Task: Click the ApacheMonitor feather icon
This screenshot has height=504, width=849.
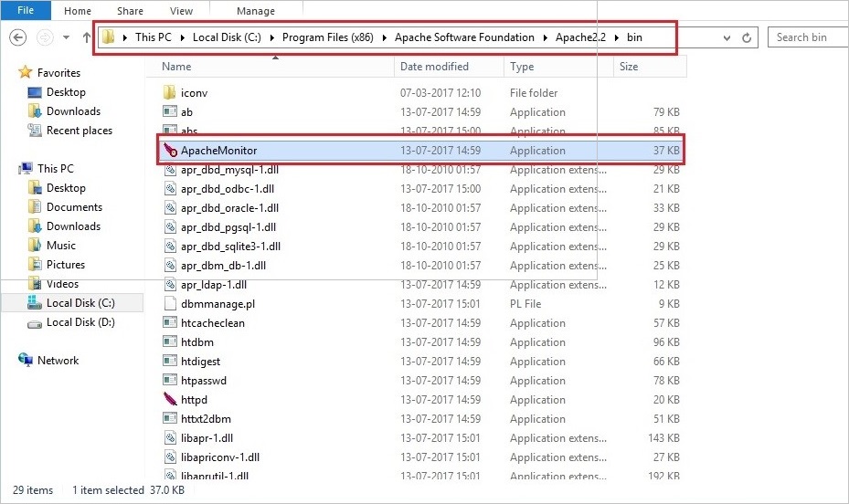Action: click(170, 151)
